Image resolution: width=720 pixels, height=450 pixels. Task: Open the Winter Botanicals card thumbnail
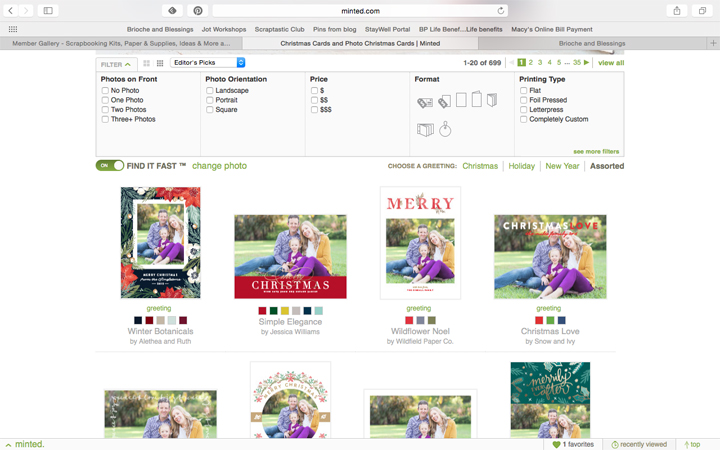pyautogui.click(x=160, y=242)
